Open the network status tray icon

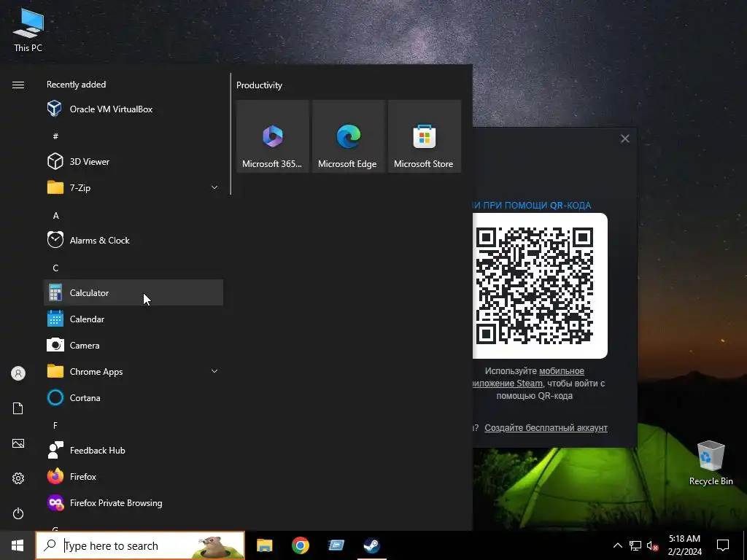pos(635,545)
